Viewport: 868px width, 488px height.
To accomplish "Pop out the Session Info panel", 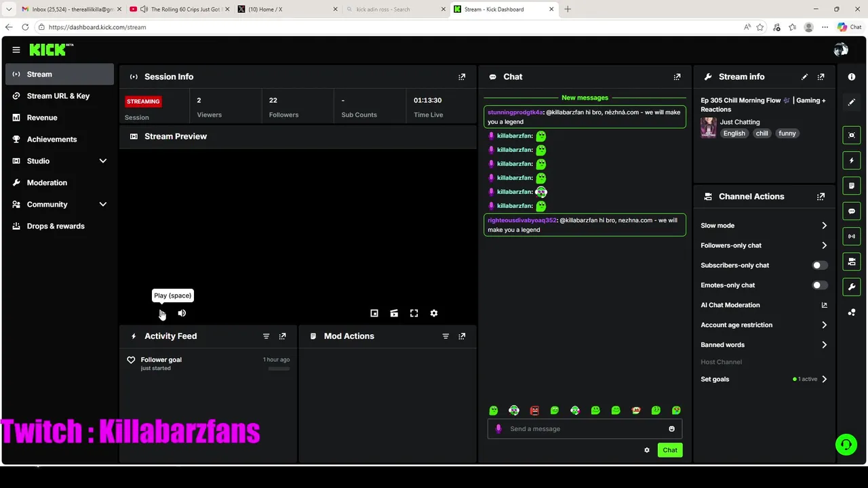I will pyautogui.click(x=462, y=77).
